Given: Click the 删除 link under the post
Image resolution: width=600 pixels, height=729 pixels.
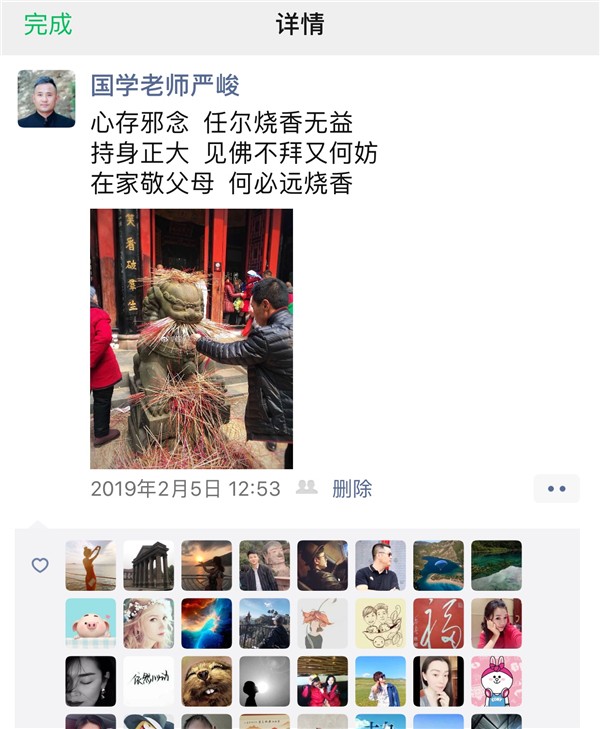Looking at the screenshot, I should point(352,489).
